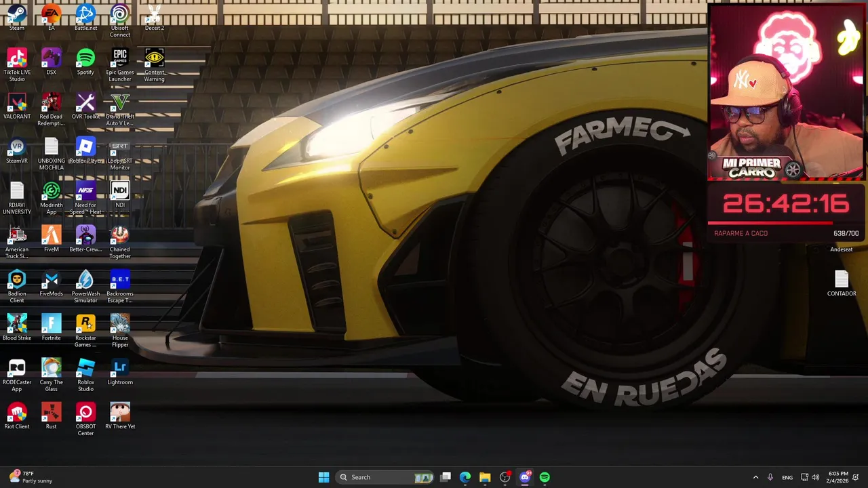868x488 pixels.
Task: Select the Content Warning game icon
Action: click(x=154, y=65)
